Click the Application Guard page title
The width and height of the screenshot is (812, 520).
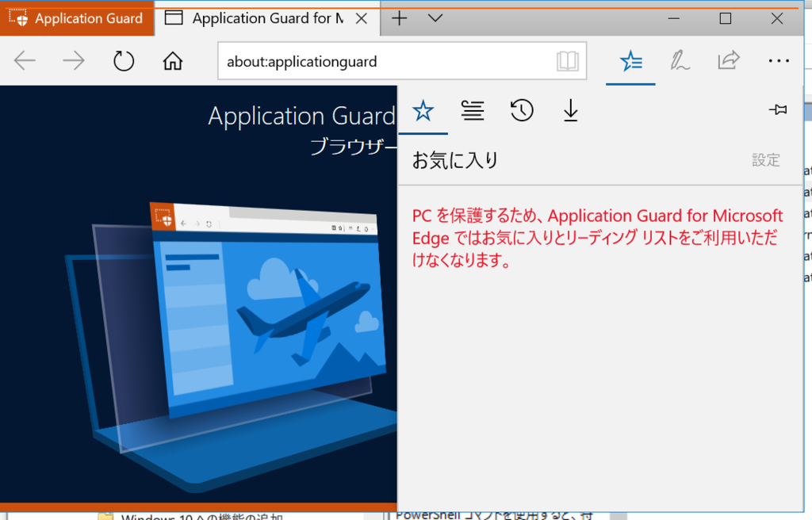(301, 116)
